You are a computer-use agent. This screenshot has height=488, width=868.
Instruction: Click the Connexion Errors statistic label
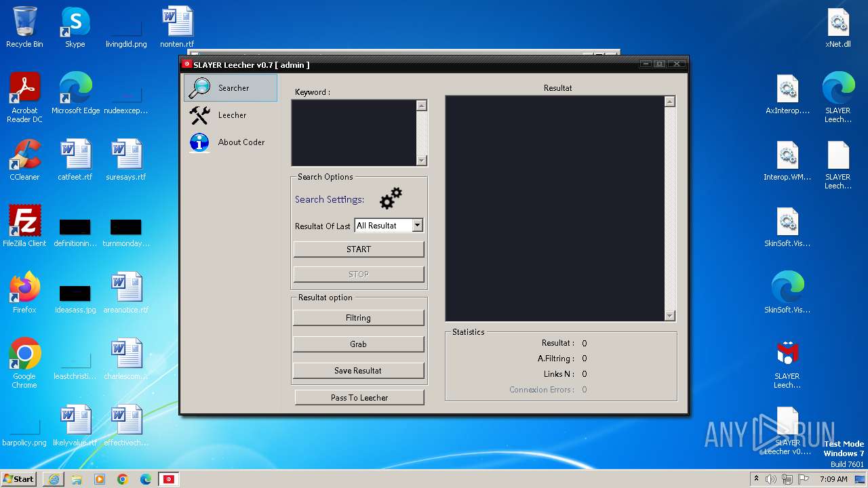pyautogui.click(x=542, y=390)
